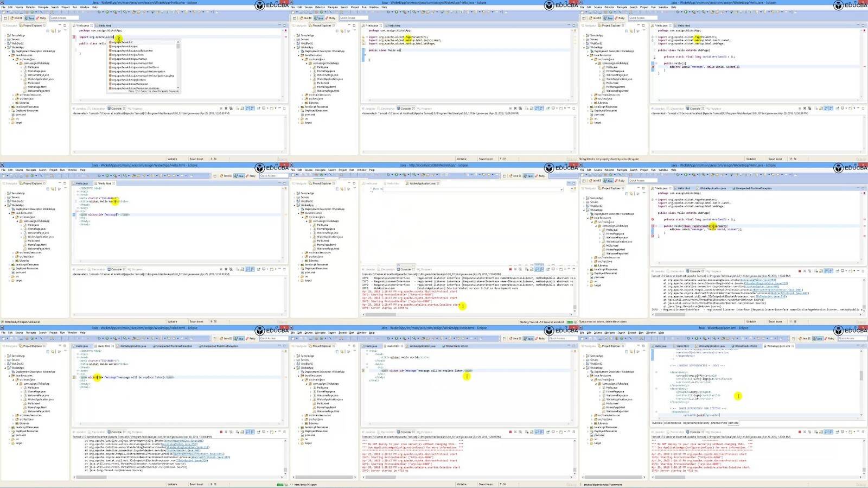
Task: Click vertical scrollbar of the pom.xml editor
Action: point(861,375)
